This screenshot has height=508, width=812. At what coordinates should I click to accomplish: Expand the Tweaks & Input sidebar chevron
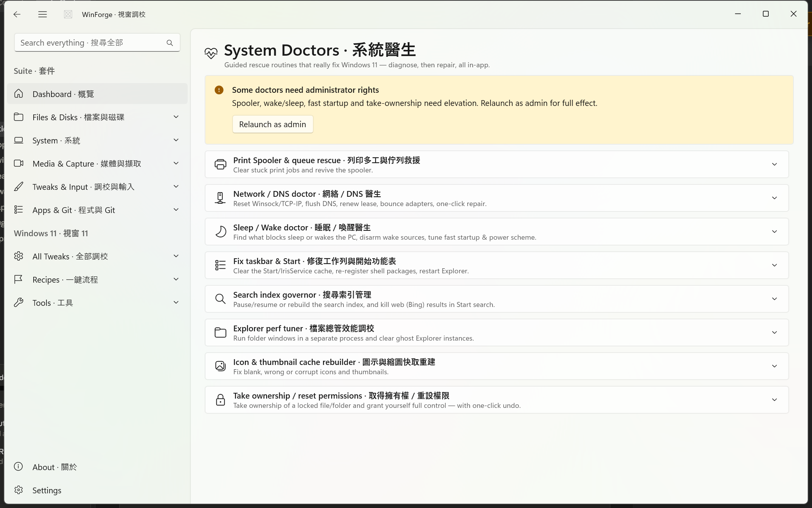(x=176, y=186)
